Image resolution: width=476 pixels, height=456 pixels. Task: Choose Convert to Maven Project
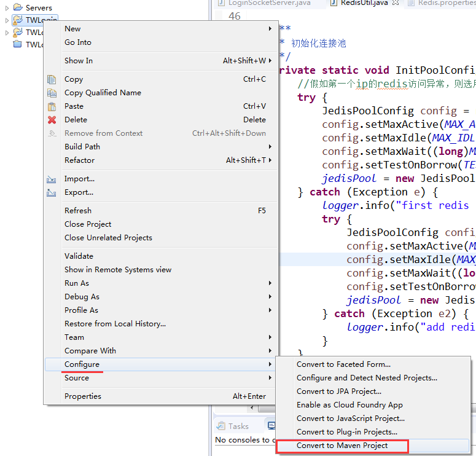point(342,446)
